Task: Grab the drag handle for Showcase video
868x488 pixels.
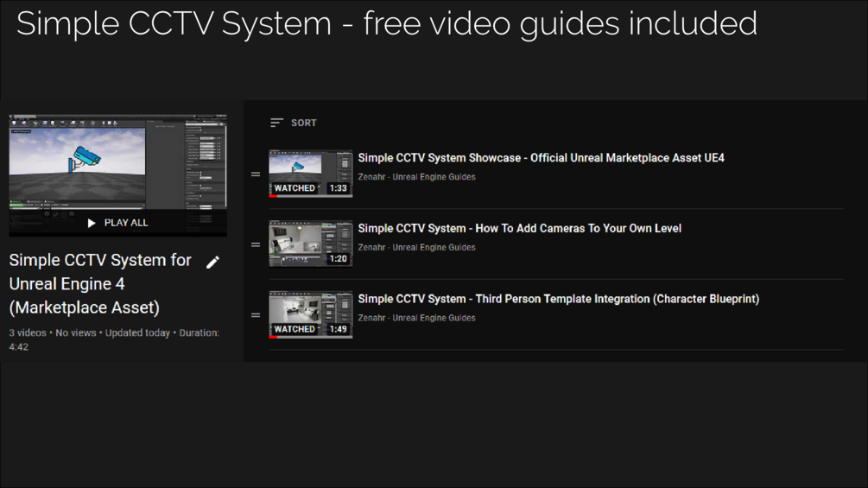Action: (x=256, y=174)
